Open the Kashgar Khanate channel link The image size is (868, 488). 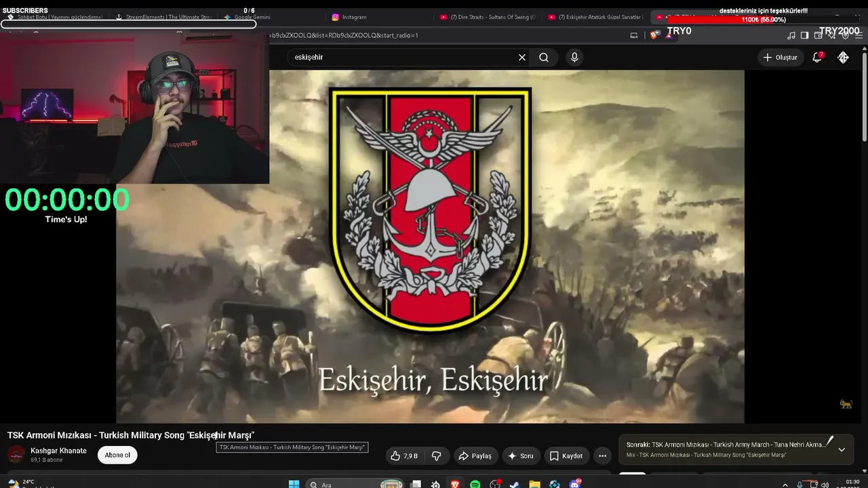point(58,451)
